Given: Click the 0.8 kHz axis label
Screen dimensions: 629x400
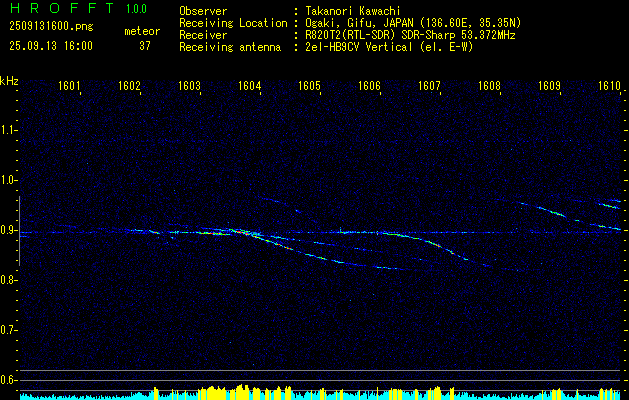Looking at the screenshot, I should pos(8,280).
